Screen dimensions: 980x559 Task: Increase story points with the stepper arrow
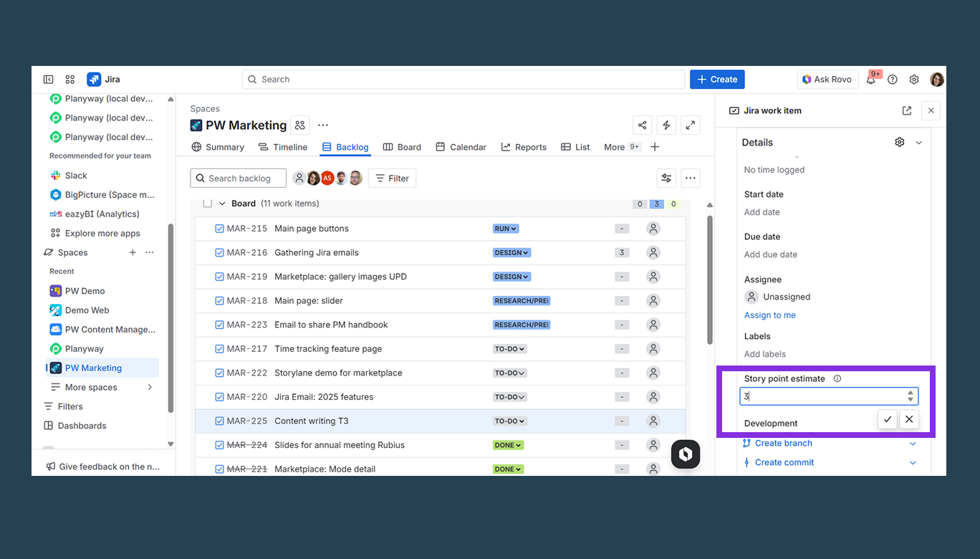[911, 393]
